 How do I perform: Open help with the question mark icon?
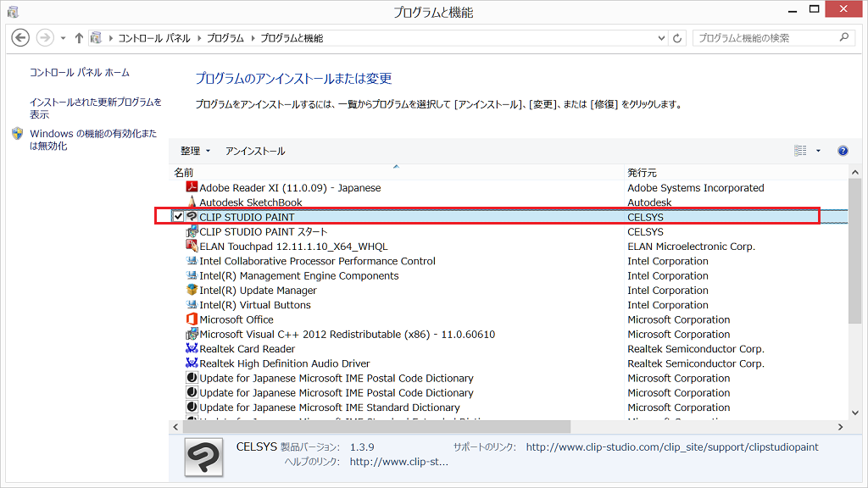(x=843, y=151)
